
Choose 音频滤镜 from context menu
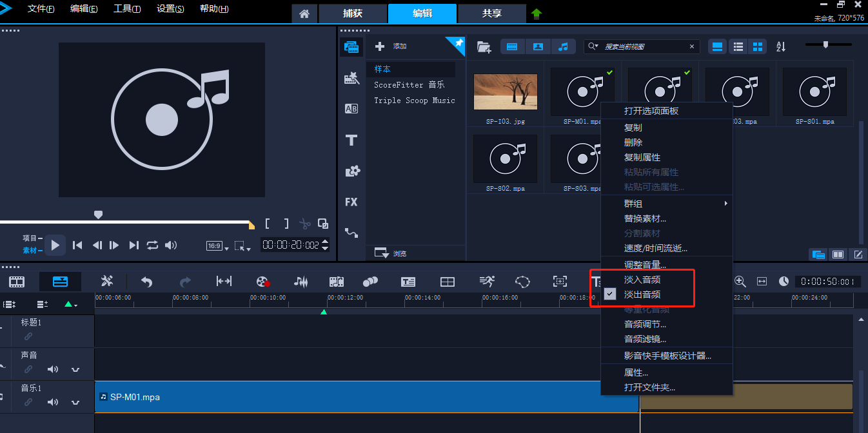click(x=645, y=339)
